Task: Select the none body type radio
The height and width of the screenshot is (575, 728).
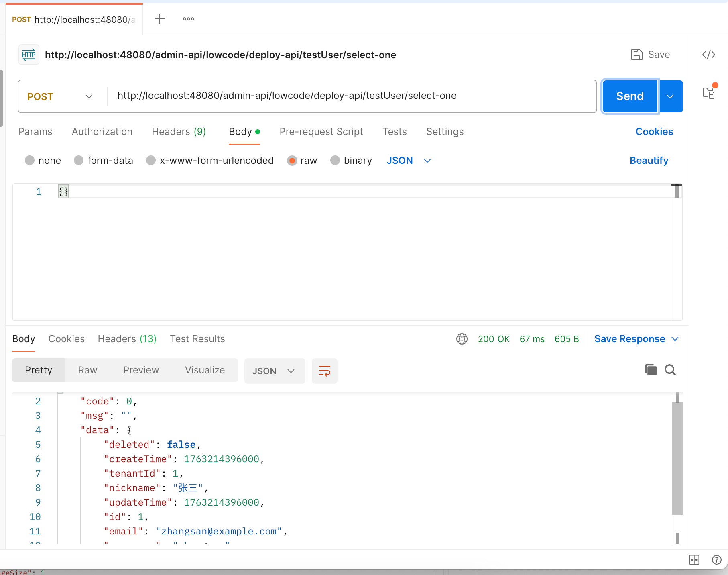Action: (x=30, y=161)
